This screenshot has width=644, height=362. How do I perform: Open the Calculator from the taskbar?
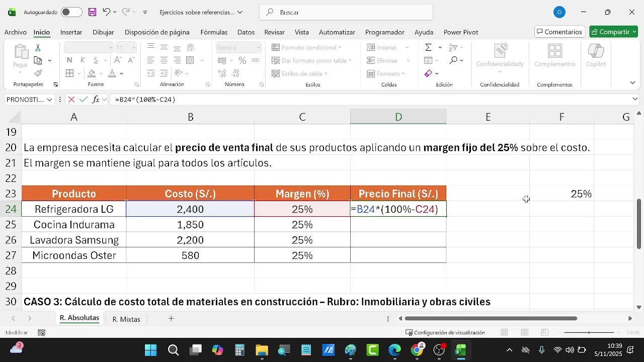(x=239, y=350)
